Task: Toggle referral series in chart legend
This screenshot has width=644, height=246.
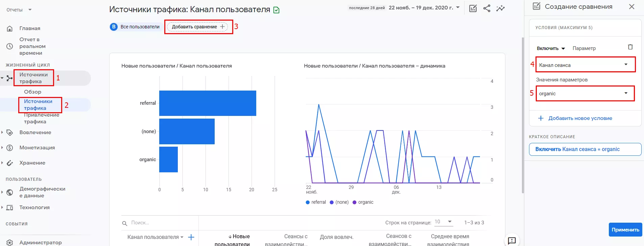Action: [x=316, y=202]
